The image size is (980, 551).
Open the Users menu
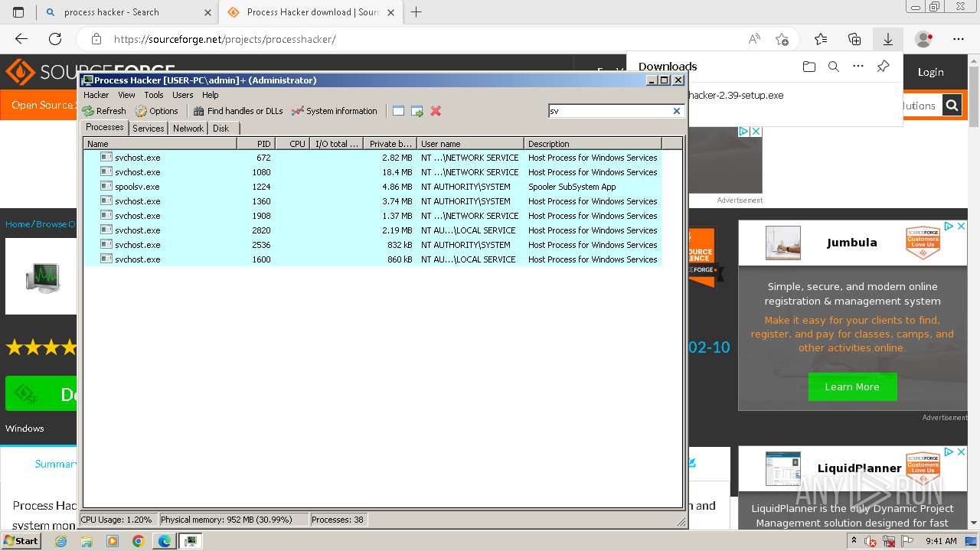point(183,95)
